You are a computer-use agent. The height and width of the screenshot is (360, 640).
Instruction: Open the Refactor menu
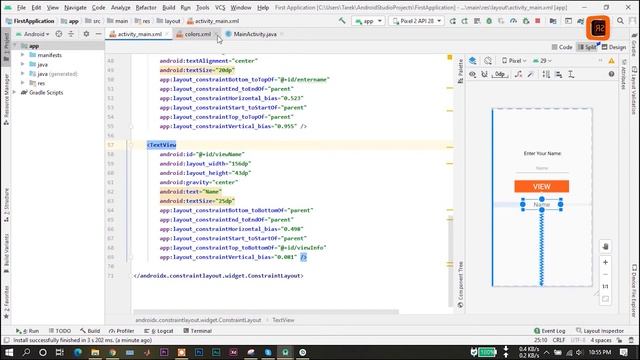click(x=146, y=7)
